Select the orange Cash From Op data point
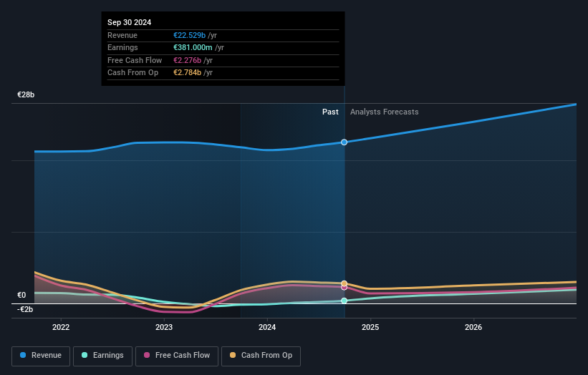This screenshot has height=375, width=588. (344, 283)
